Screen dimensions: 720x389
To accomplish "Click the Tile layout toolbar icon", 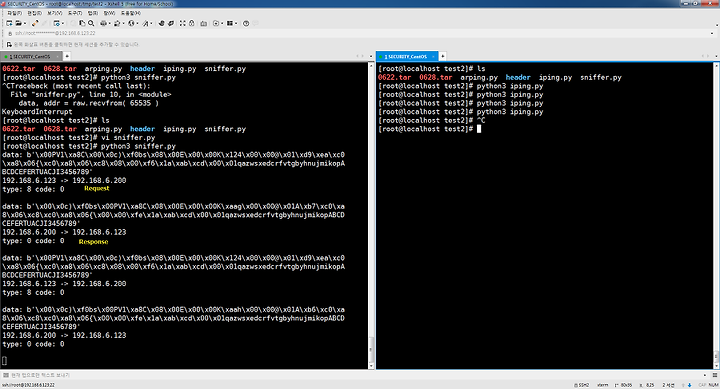I will click(230, 23).
